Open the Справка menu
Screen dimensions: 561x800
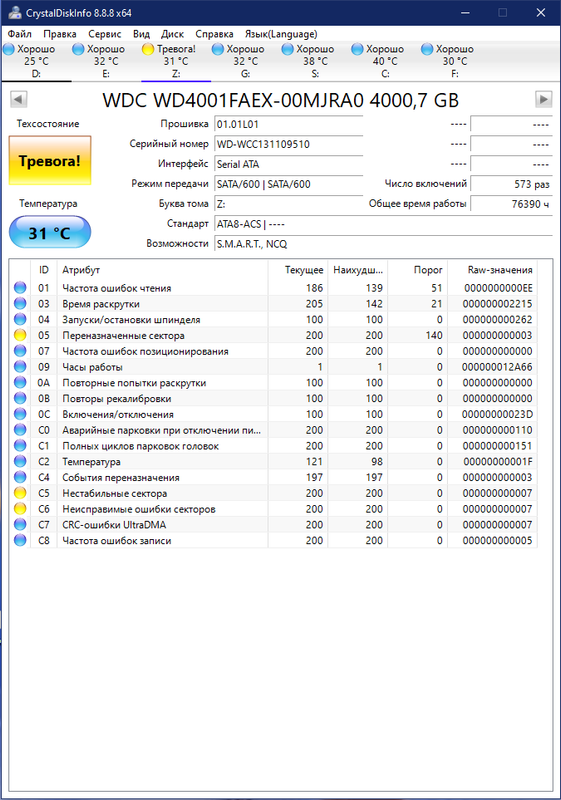click(214, 34)
